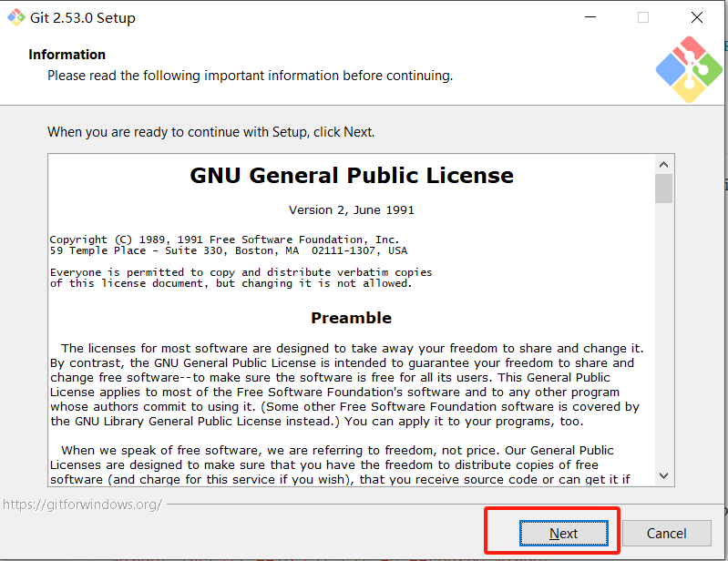Click the 'Copyright (C) 1989, 1991' line
Viewport: 728px width, 561px height.
[225, 240]
